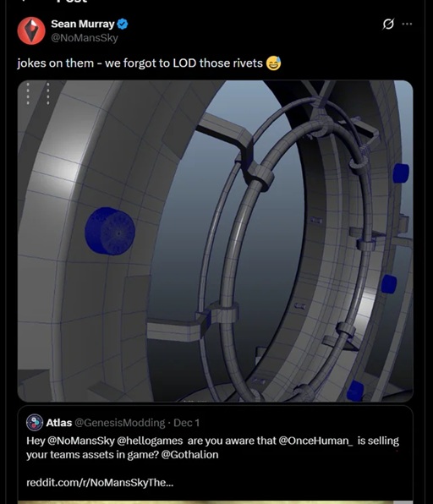
Task: Click the Sean Murray display name
Action: tap(83, 24)
